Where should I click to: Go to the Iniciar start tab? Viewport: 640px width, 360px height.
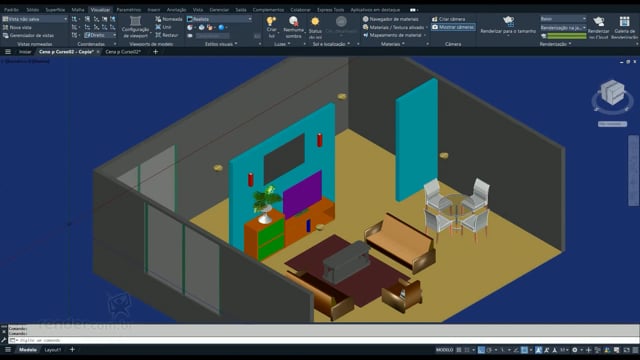point(25,52)
